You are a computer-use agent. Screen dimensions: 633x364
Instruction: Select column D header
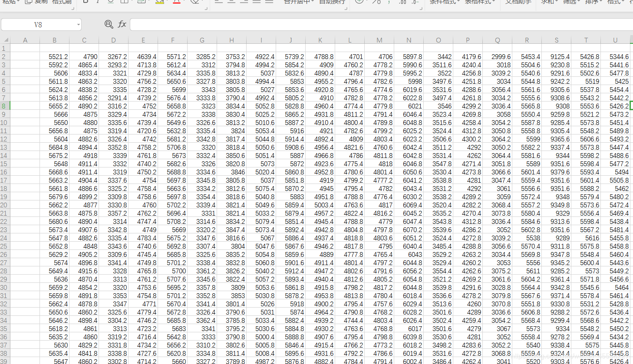[x=114, y=40]
